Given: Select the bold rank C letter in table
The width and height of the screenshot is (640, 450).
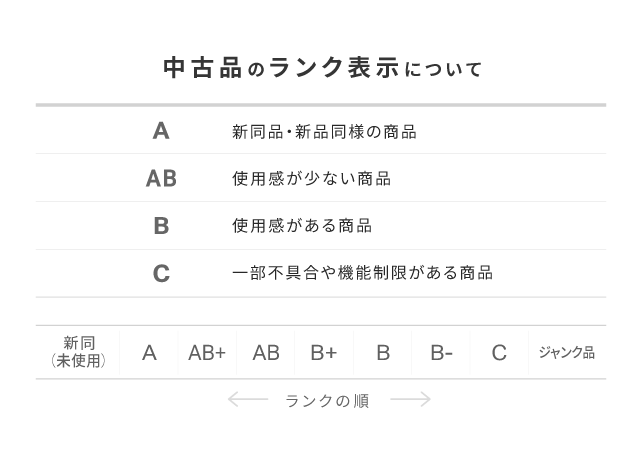Looking at the screenshot, I should point(161,273).
